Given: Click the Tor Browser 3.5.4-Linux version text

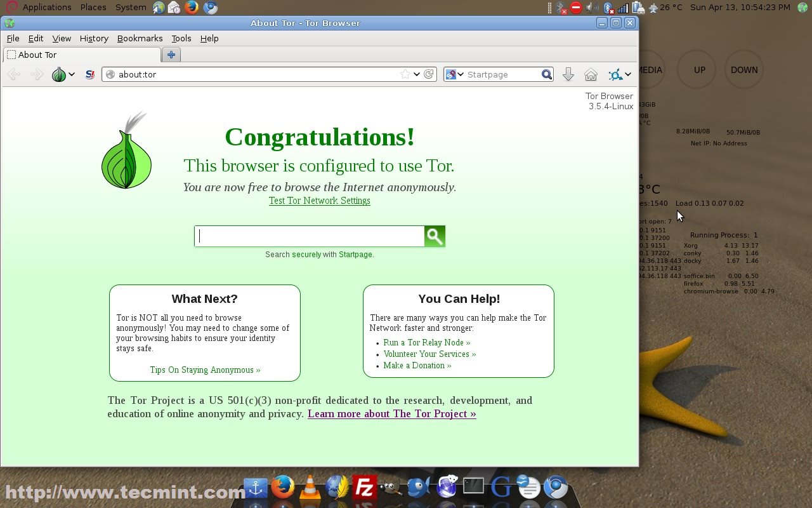Looking at the screenshot, I should 610,102.
